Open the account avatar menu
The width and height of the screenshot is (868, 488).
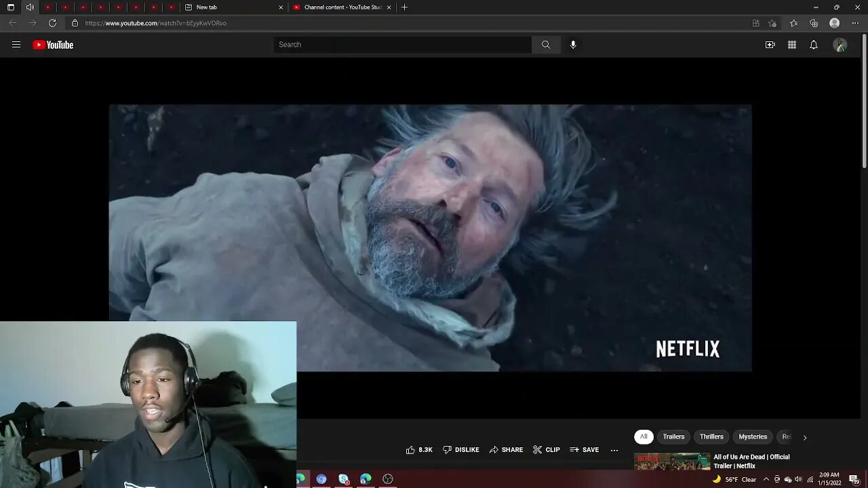point(840,45)
